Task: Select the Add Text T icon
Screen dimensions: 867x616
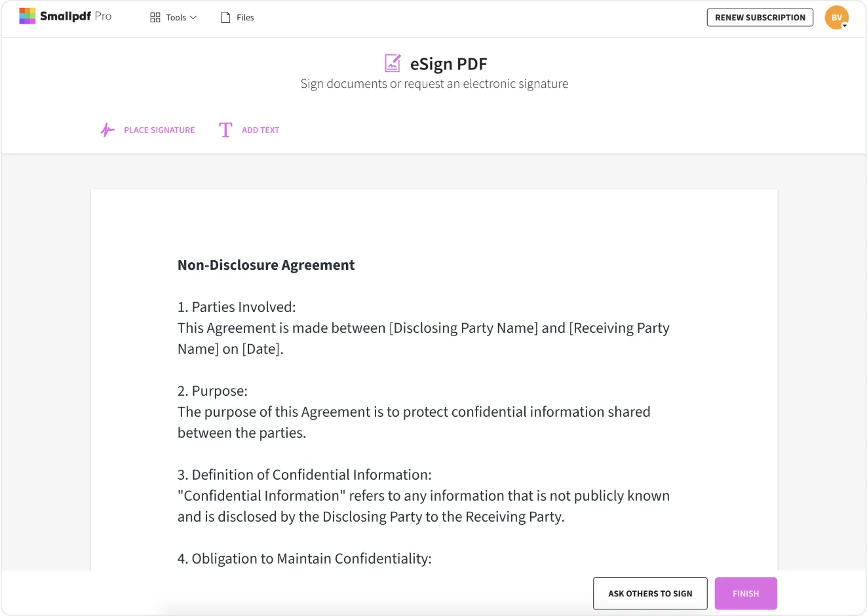Action: pyautogui.click(x=225, y=130)
